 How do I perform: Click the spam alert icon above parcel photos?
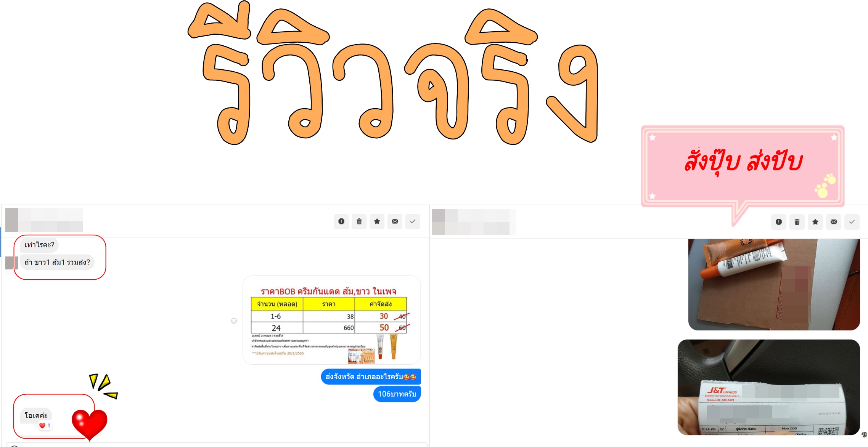pyautogui.click(x=779, y=222)
